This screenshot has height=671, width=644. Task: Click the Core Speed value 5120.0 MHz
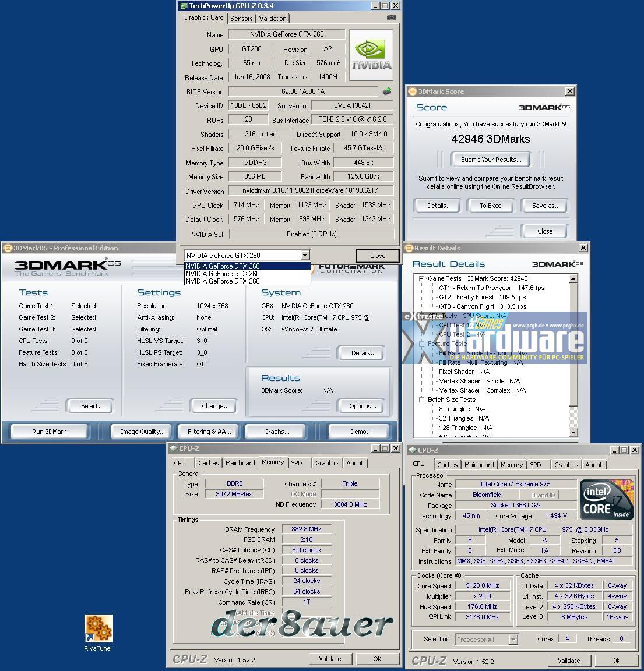tap(483, 586)
